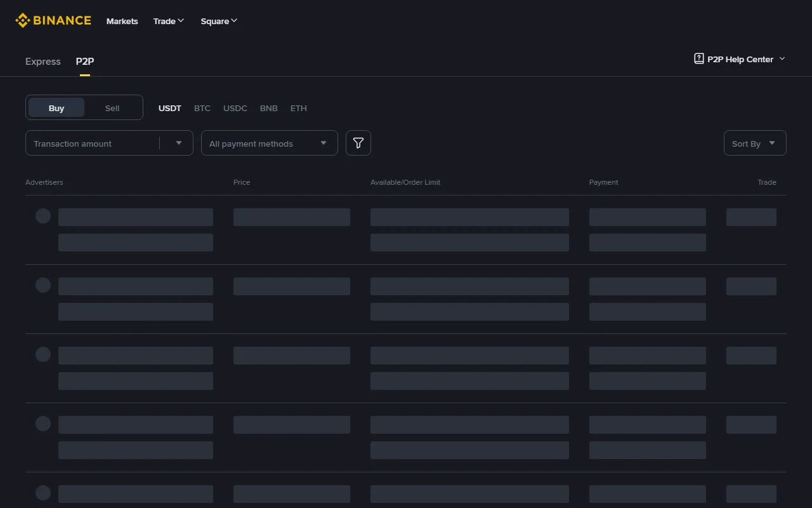Open P2P Help Center link
The image size is (812, 508).
pos(740,59)
